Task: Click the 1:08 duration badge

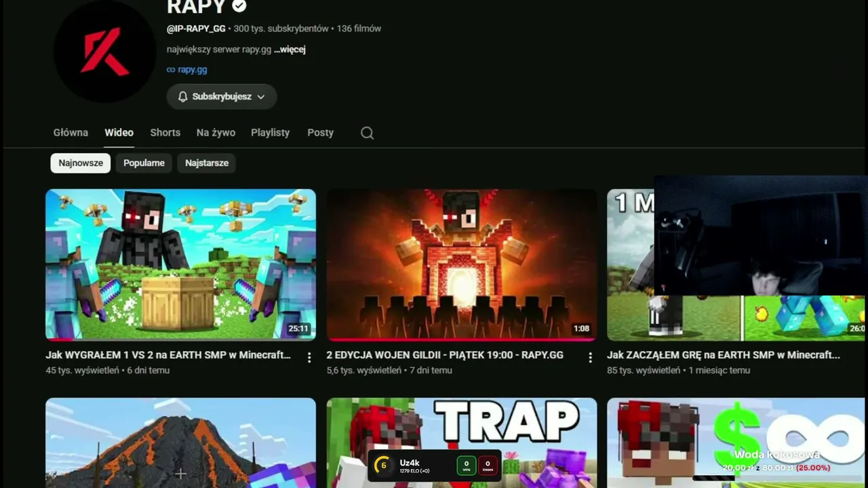Action: tap(581, 329)
